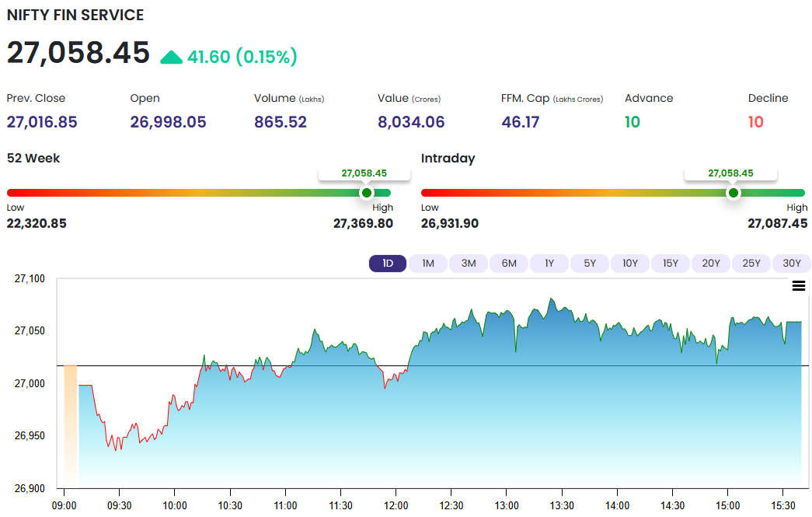Click the 09:00 x-axis time label
This screenshot has height=517, width=812.
[x=64, y=505]
